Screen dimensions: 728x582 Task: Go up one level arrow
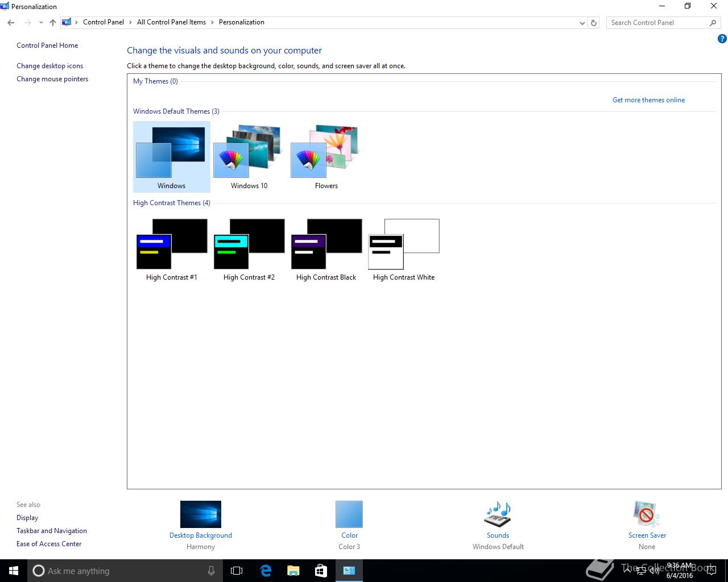53,23
